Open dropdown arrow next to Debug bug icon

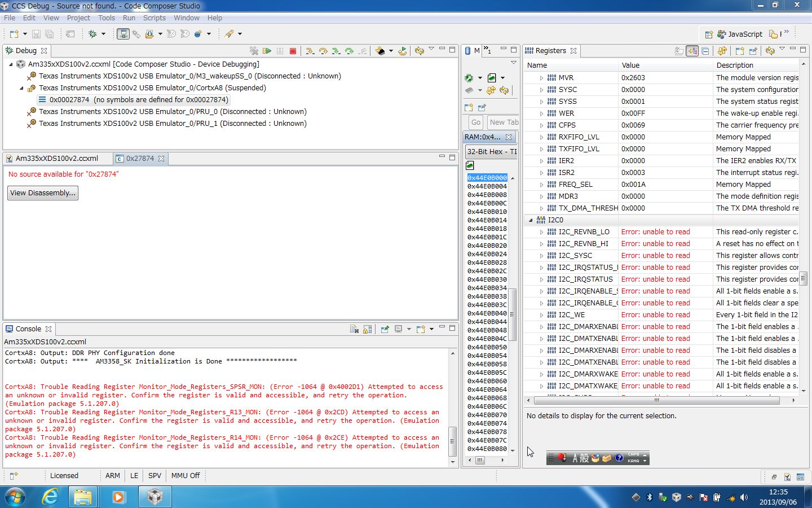[x=103, y=34]
